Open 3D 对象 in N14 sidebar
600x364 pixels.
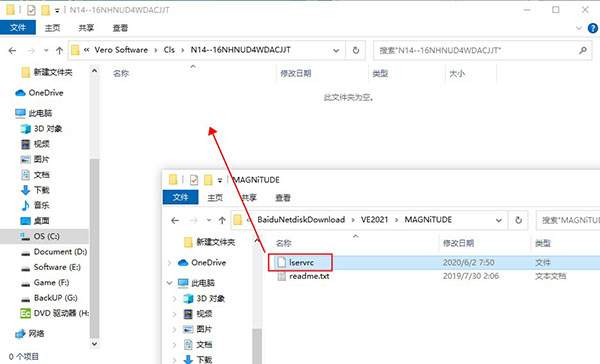click(41, 129)
